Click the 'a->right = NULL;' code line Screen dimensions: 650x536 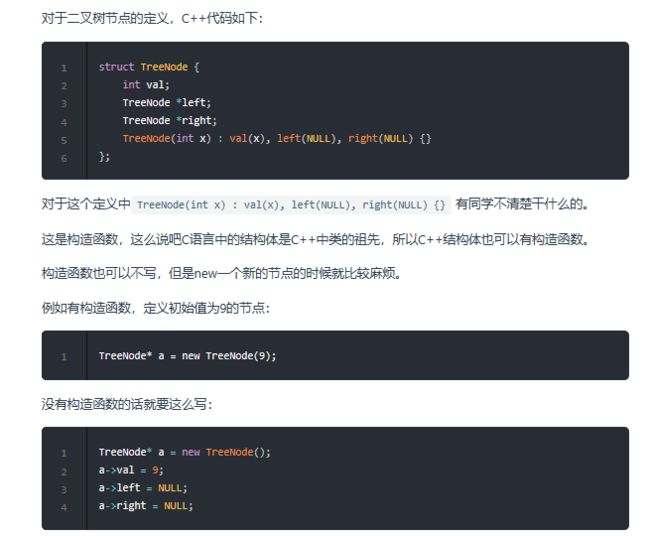146,506
